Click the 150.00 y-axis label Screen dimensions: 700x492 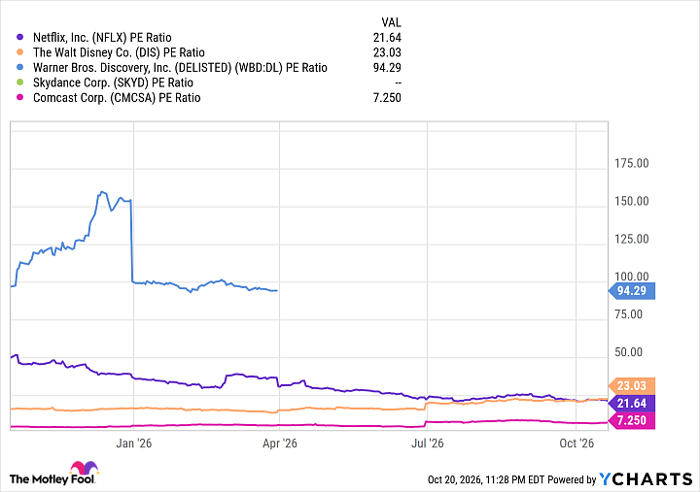631,201
